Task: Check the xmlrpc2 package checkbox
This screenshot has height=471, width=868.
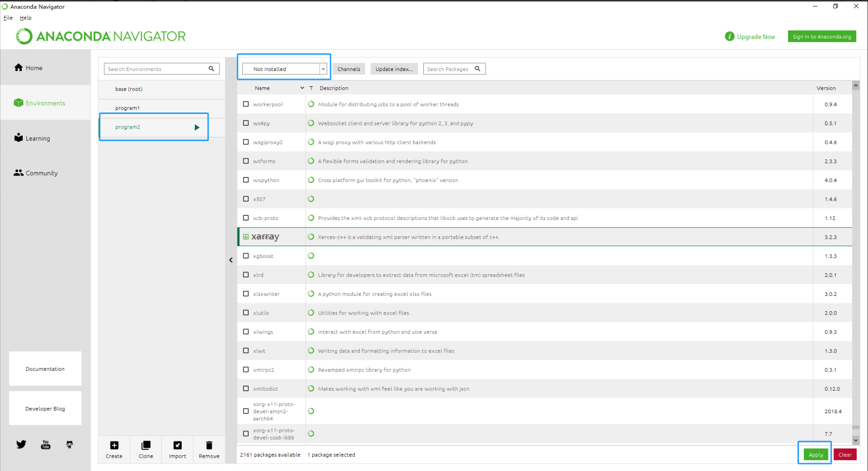Action: point(246,369)
